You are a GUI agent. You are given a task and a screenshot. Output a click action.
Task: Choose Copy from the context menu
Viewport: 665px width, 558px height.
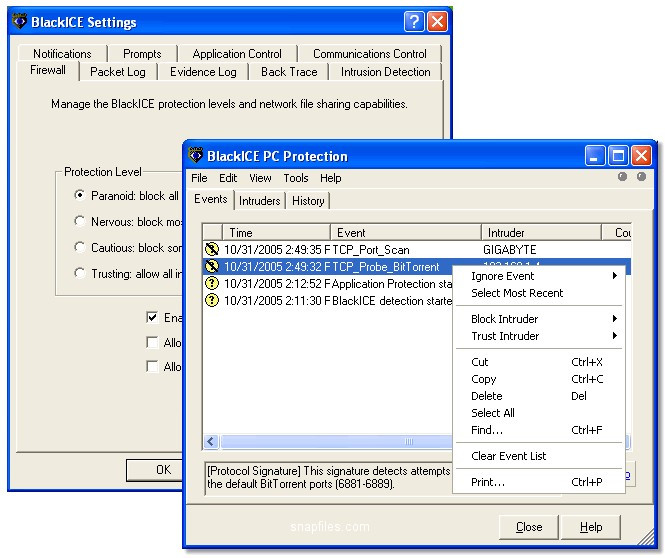(x=539, y=379)
